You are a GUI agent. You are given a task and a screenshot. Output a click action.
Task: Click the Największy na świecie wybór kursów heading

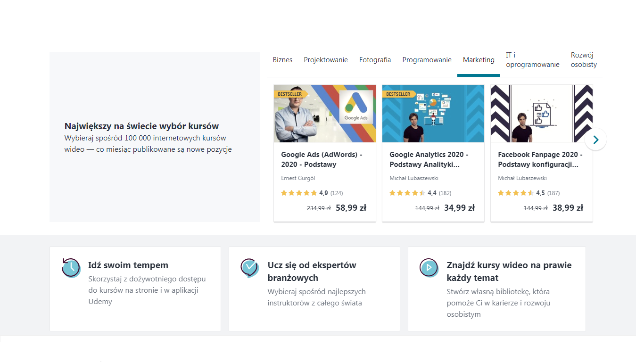coord(141,126)
